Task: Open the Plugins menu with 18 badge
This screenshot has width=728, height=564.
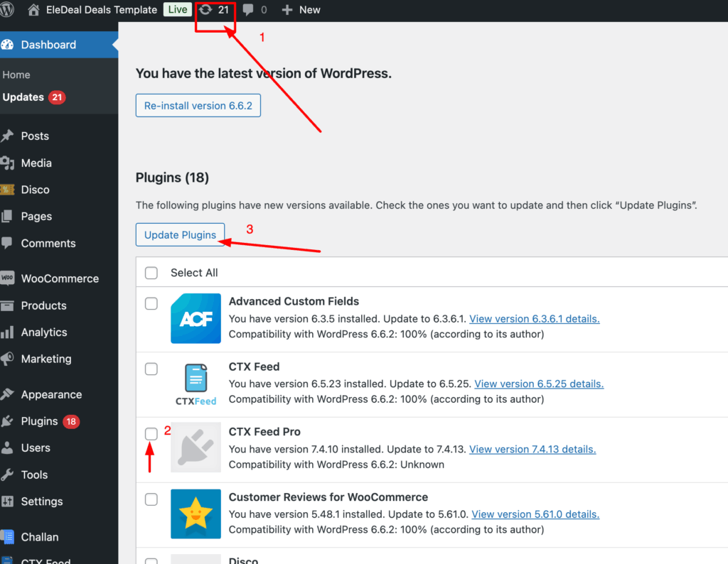Action: (59, 421)
